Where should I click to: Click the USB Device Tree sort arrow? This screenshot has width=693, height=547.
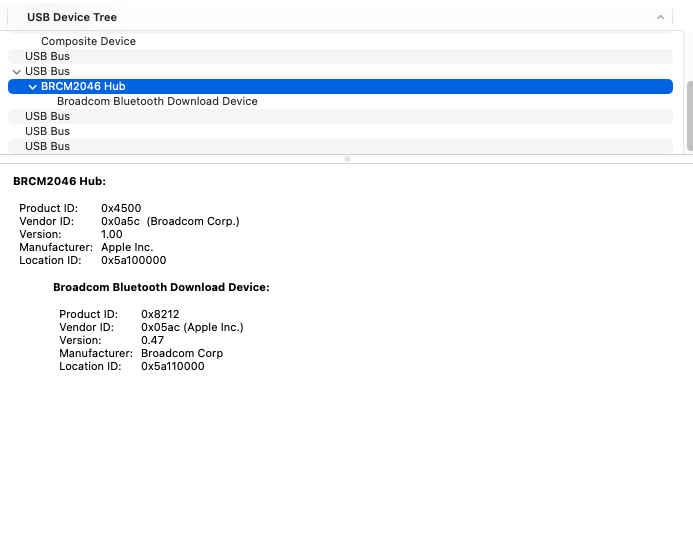[x=660, y=17]
